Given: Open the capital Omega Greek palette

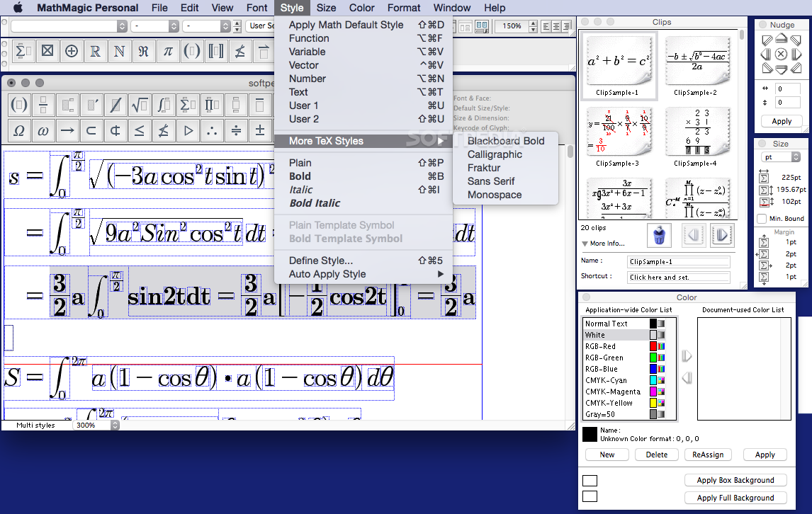Looking at the screenshot, I should pos(19,130).
